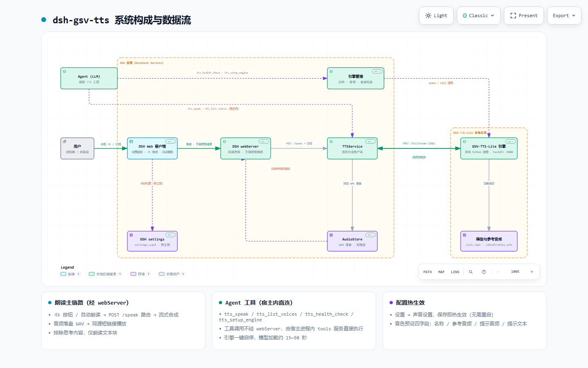Click the database icon on 模型与参考音频
This screenshot has width=588, height=368.
click(464, 235)
